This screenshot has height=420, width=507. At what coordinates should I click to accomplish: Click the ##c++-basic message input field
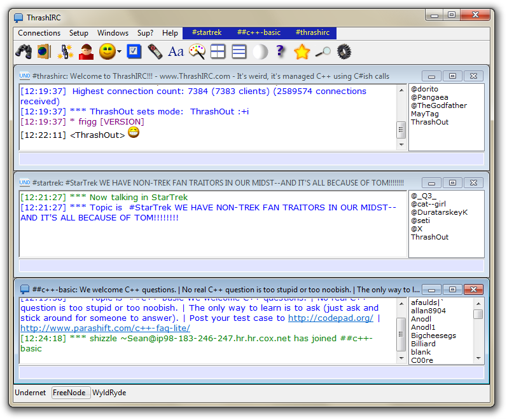pyautogui.click(x=251, y=372)
